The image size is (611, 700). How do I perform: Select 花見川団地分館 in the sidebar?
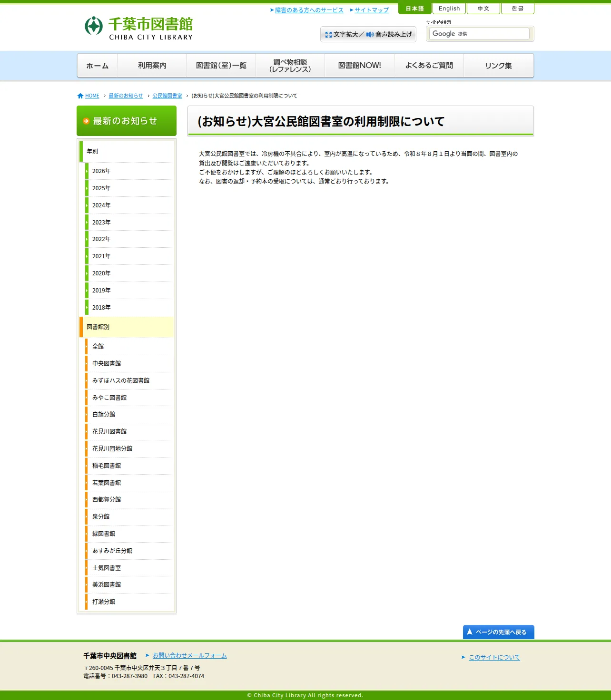pyautogui.click(x=129, y=449)
